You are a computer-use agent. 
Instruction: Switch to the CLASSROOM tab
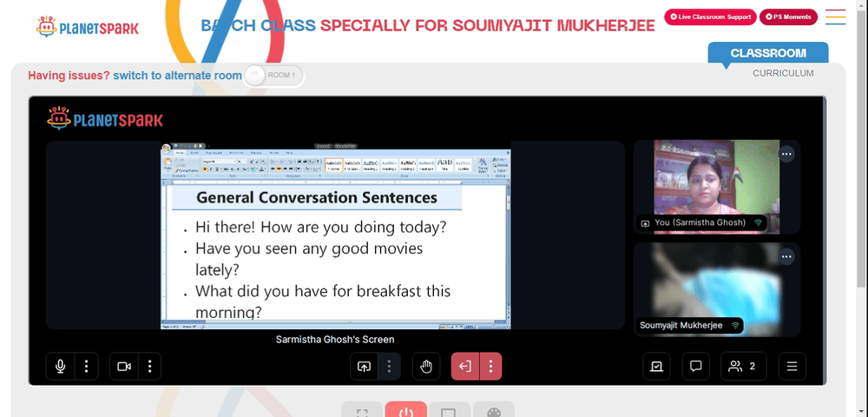pos(768,53)
